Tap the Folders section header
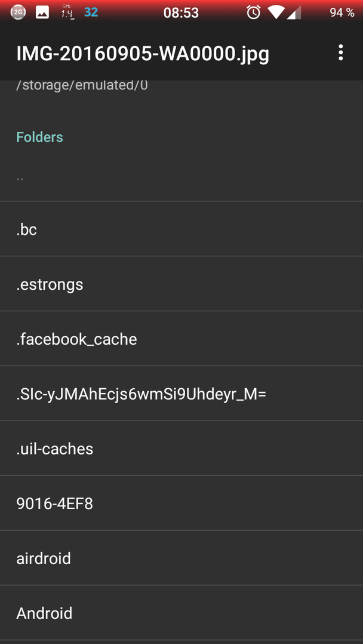 tap(39, 137)
